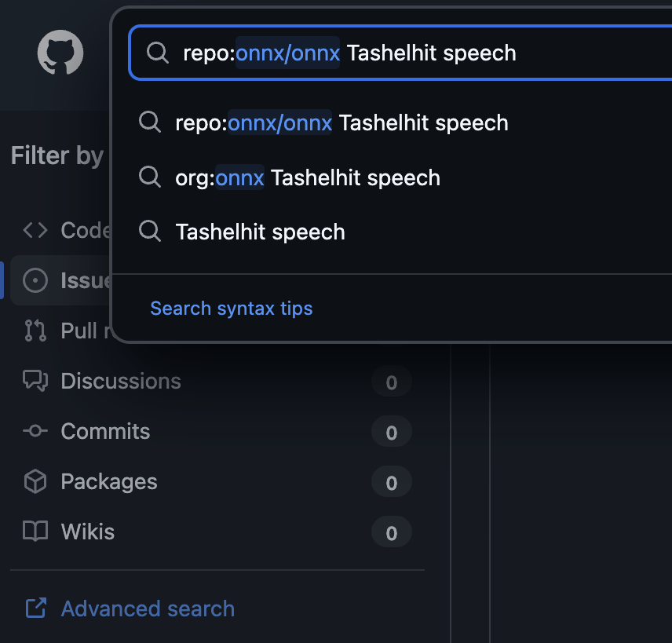Click the Pull requests filter icon
Viewport: 672px width, 643px height.
coord(35,331)
